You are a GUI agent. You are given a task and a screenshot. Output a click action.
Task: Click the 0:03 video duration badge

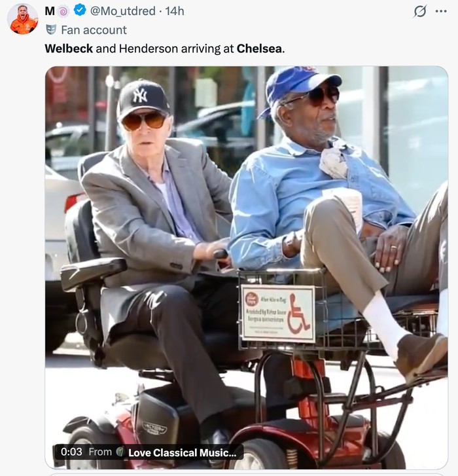(x=71, y=452)
